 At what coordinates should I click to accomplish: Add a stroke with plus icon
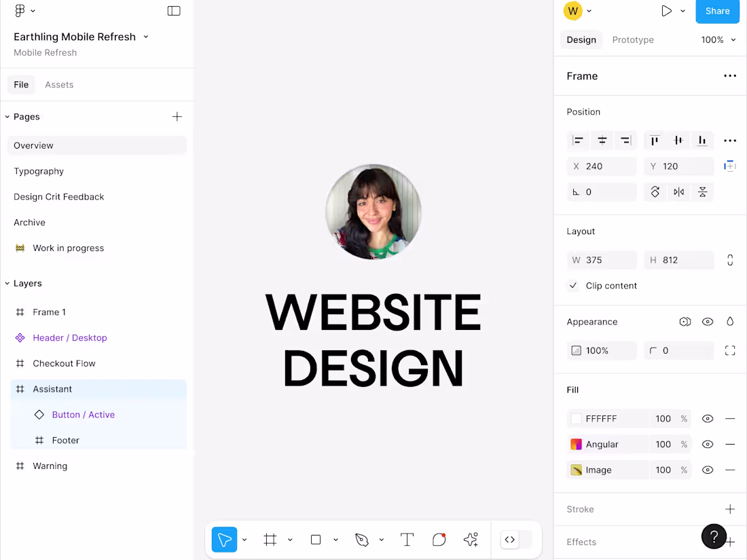(730, 509)
